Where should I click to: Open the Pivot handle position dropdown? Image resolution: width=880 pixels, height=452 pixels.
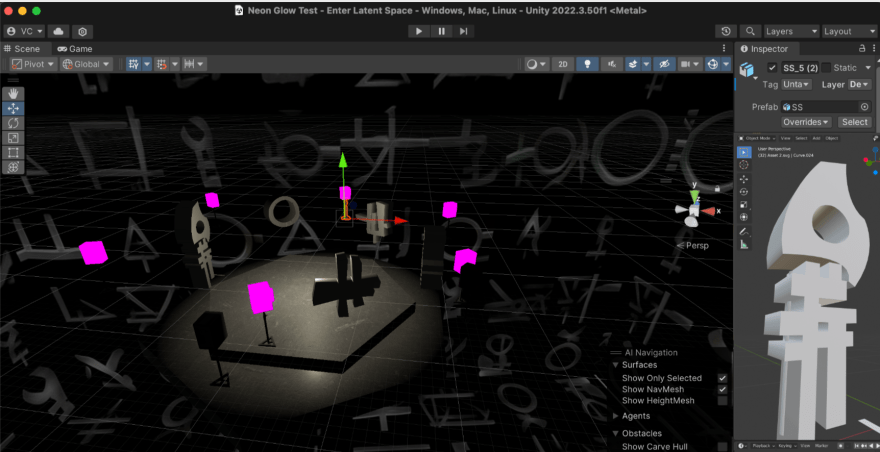click(x=33, y=64)
